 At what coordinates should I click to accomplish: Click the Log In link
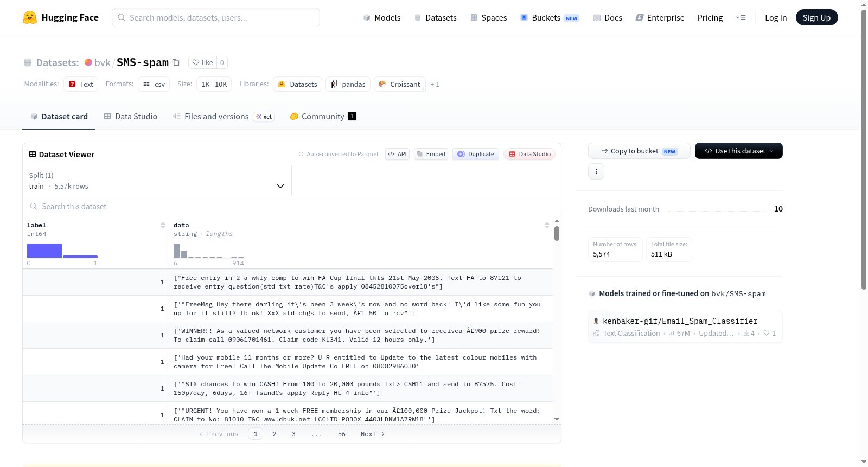[x=775, y=17]
